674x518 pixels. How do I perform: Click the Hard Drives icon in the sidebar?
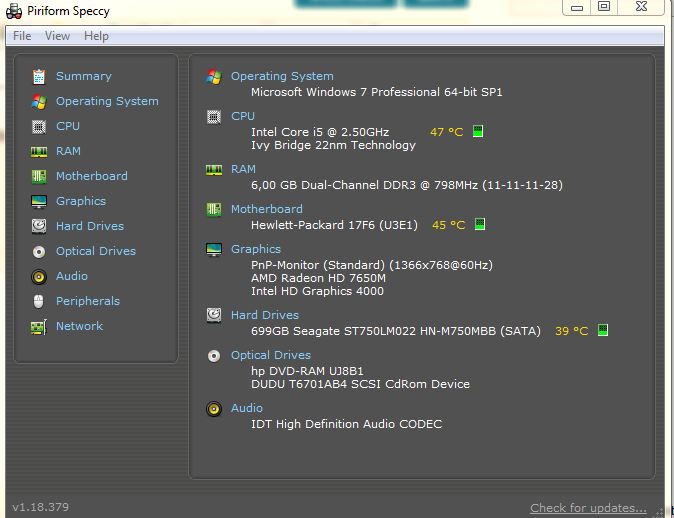coord(39,226)
